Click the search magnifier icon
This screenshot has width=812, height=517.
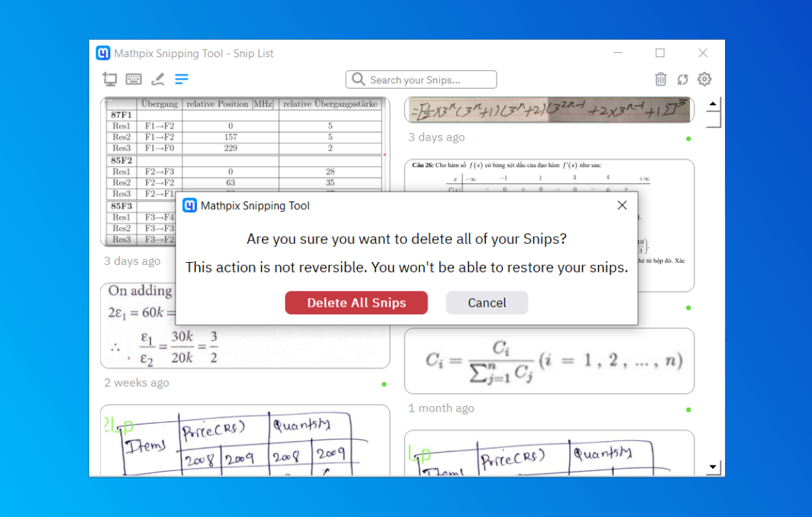pyautogui.click(x=359, y=79)
